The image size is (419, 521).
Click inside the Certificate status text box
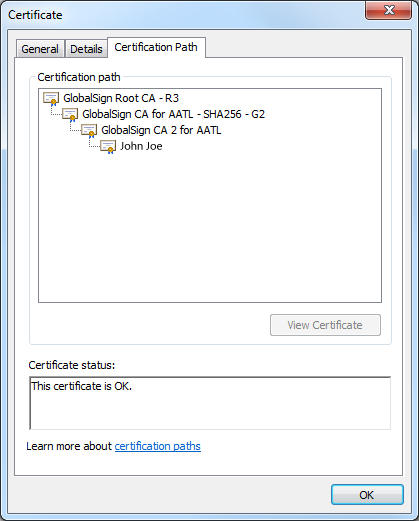click(x=210, y=403)
